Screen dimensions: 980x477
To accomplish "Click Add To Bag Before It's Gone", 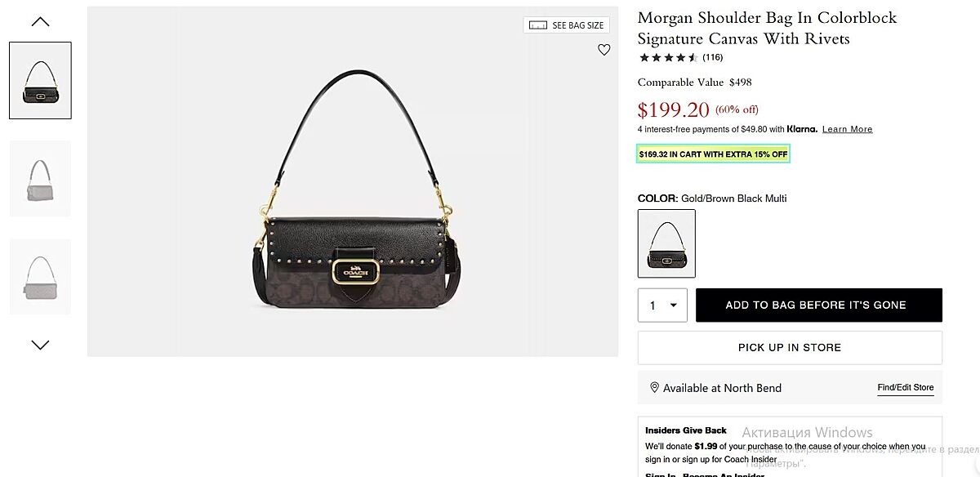I will [x=818, y=305].
